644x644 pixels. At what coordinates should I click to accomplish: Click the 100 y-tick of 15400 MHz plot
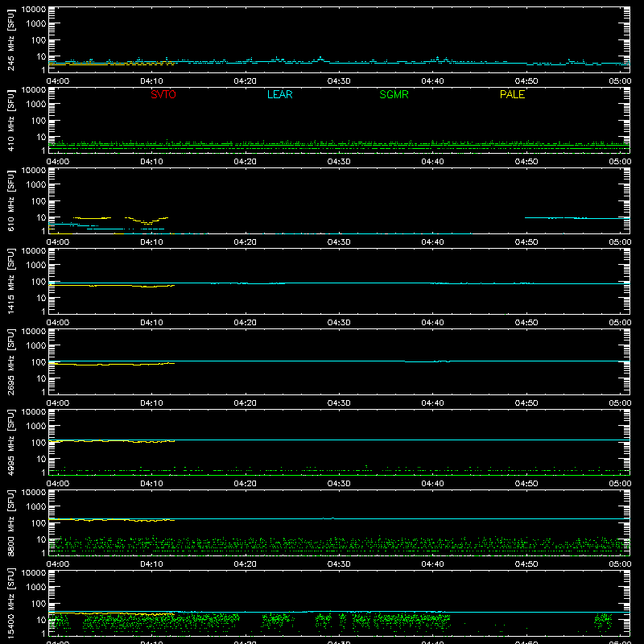click(39, 604)
